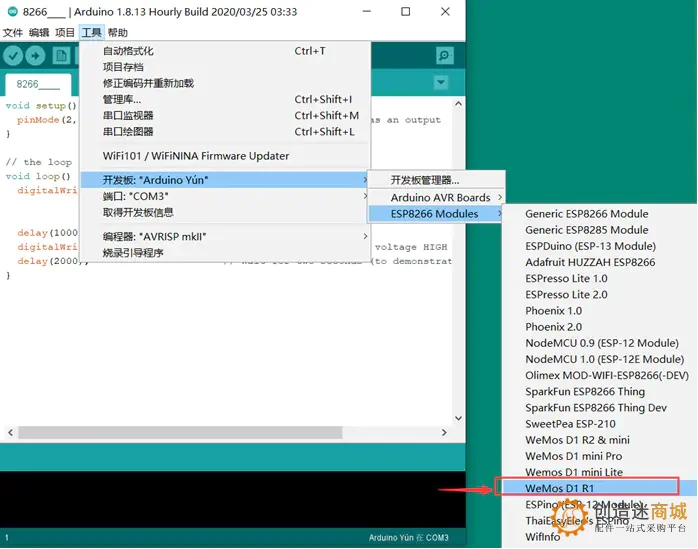
Task: Click editor vertical scrollbar down arrow
Action: (459, 418)
